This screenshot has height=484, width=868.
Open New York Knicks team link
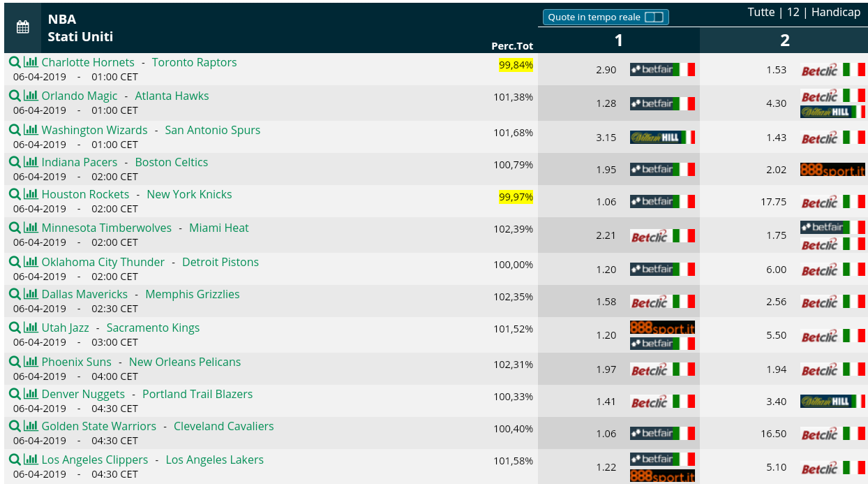pyautogui.click(x=189, y=194)
